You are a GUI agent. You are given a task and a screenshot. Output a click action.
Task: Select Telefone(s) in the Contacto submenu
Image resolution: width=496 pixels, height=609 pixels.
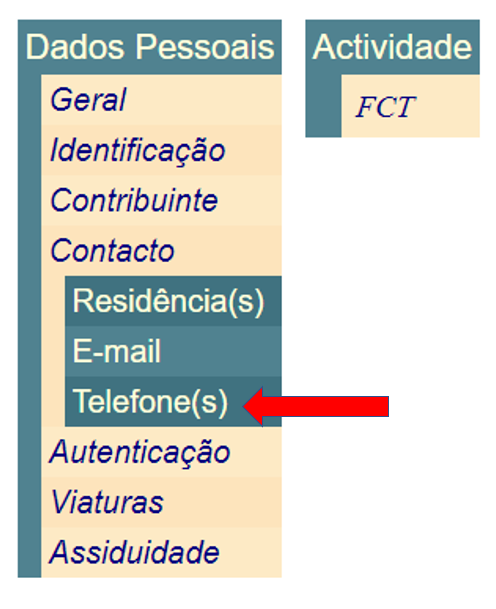tap(173, 402)
